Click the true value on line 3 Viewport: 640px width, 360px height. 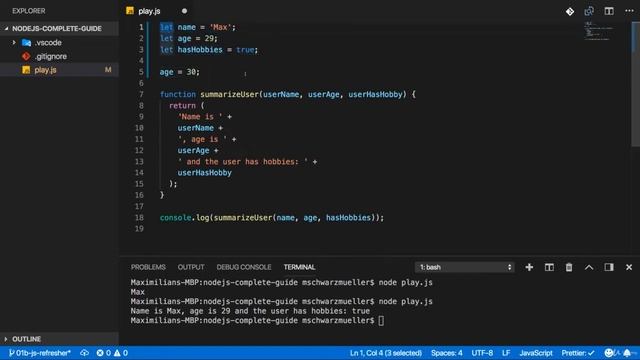pos(245,50)
